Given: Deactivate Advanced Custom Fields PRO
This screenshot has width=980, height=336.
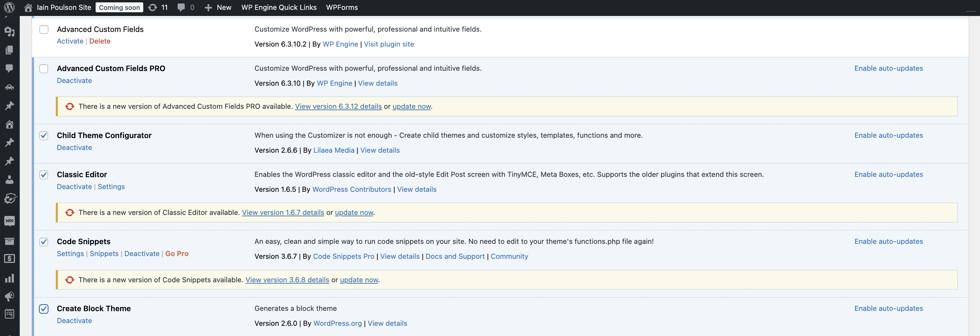Looking at the screenshot, I should pyautogui.click(x=74, y=81).
